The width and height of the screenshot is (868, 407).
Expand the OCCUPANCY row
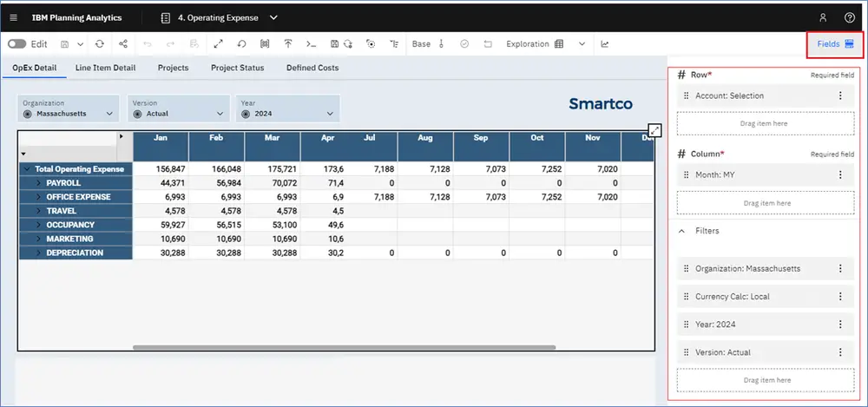[x=39, y=225]
